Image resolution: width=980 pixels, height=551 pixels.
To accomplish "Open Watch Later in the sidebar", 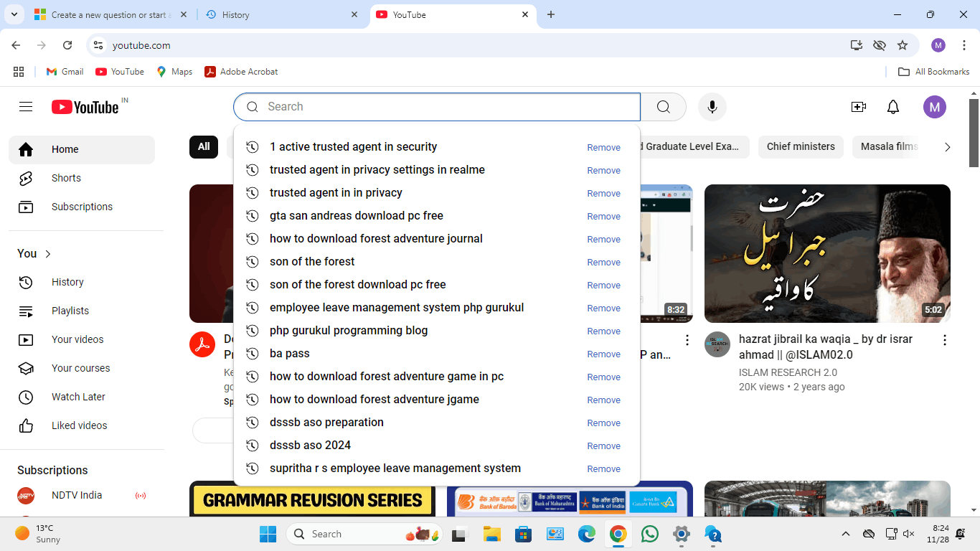I will point(82,397).
